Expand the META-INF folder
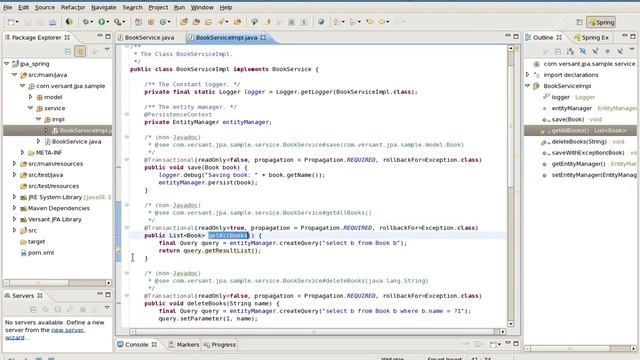The image size is (640, 360). (x=22, y=153)
